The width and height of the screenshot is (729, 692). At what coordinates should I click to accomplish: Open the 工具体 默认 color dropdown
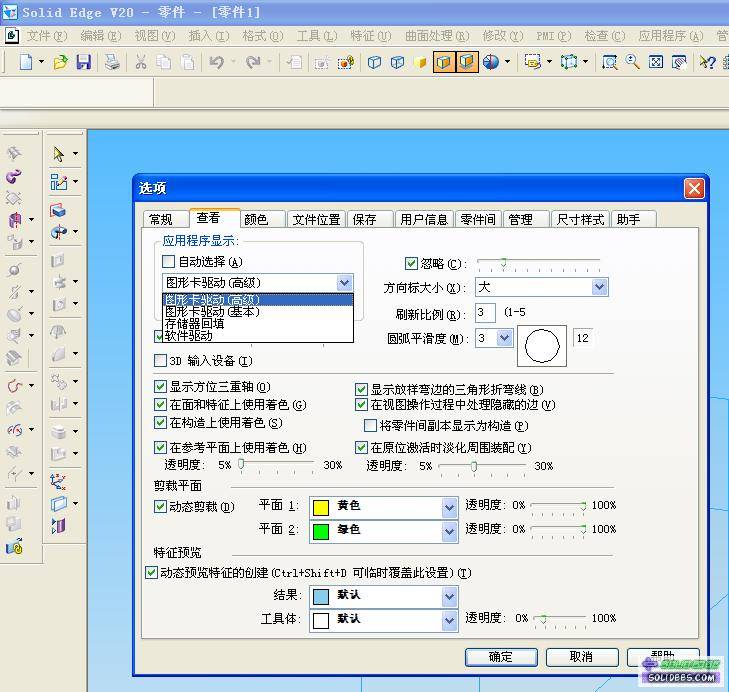click(449, 620)
